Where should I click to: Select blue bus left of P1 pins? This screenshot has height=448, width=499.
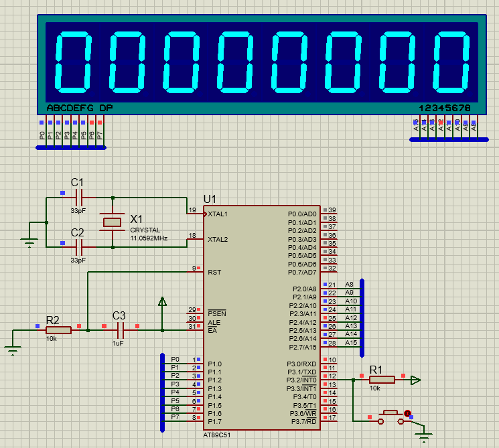[162, 392]
